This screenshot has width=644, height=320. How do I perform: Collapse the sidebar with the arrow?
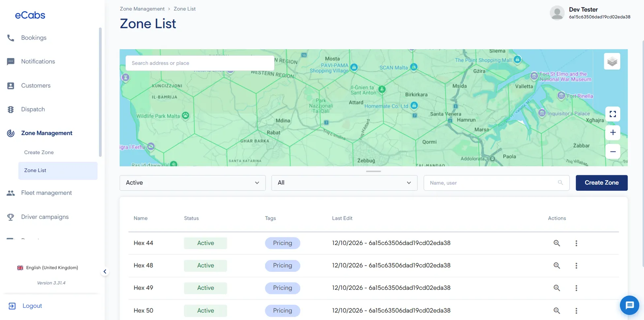coord(105,272)
